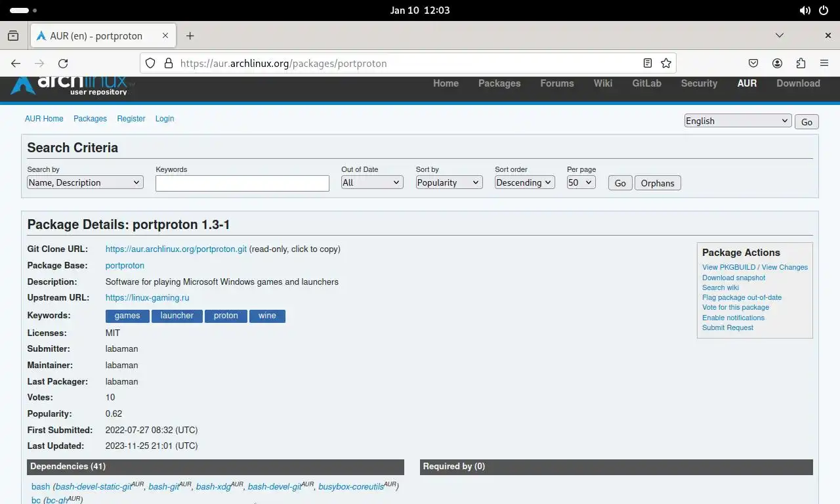Select the launcher keyword tag
The height and width of the screenshot is (504, 840).
click(177, 316)
